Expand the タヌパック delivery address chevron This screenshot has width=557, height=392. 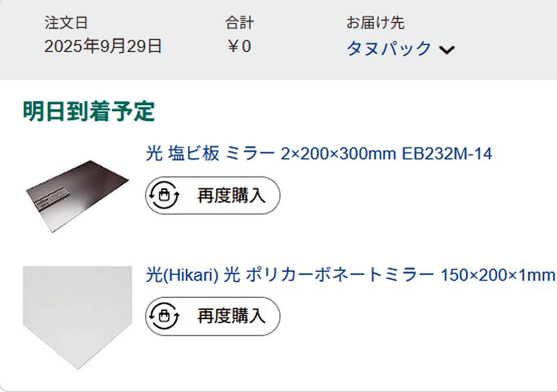(447, 49)
